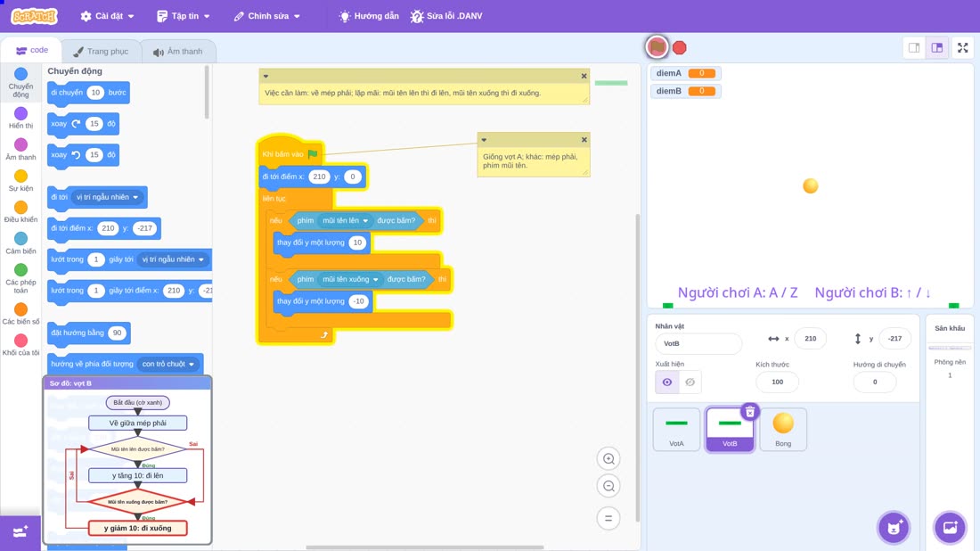Choose a new sprite with cat button

[x=894, y=527]
